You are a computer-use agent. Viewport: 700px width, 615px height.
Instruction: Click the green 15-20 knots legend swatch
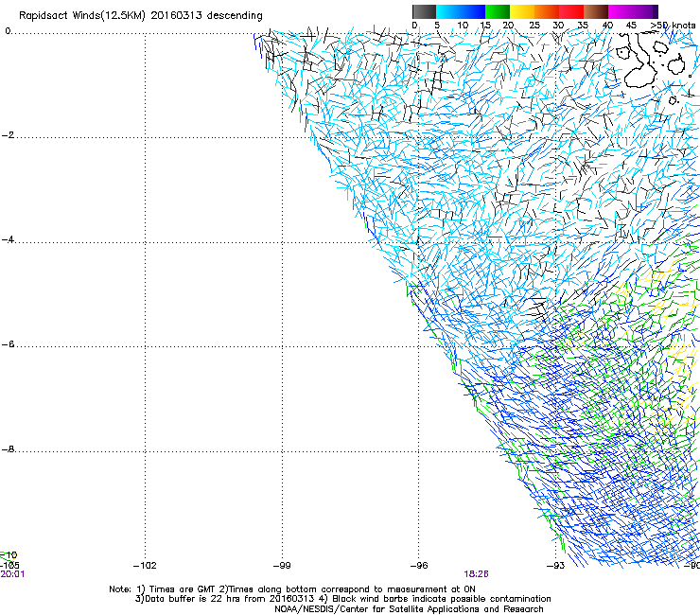point(498,11)
